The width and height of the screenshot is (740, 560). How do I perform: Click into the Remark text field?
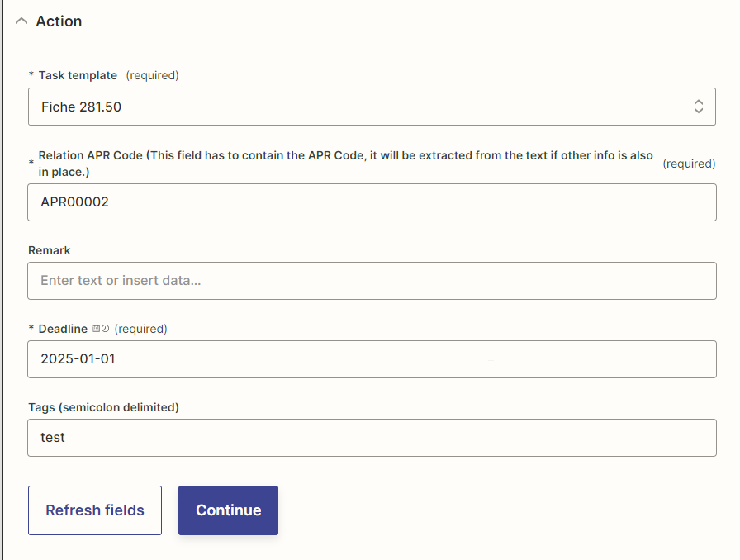click(x=372, y=281)
